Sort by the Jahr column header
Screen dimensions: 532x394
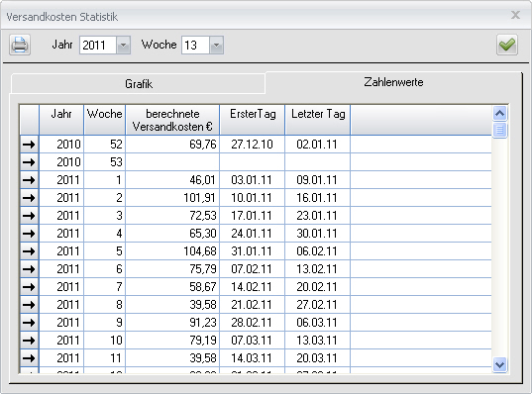pyautogui.click(x=61, y=120)
